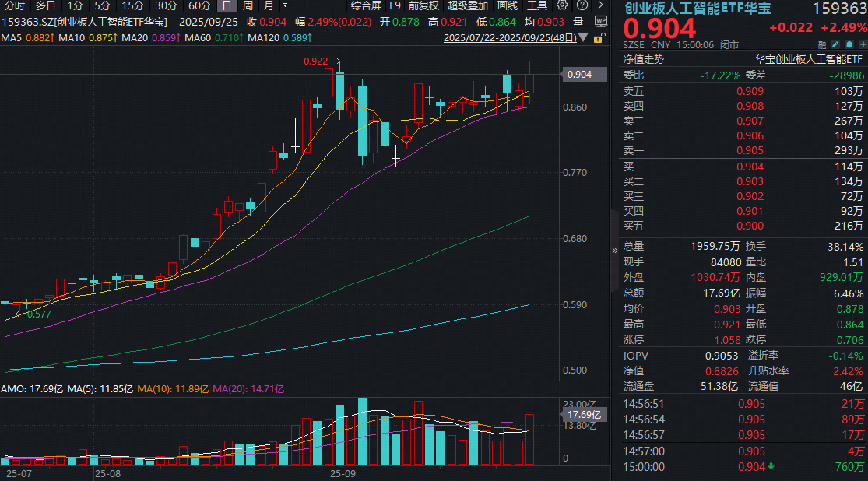Collapse the right quote panel

(616, 251)
